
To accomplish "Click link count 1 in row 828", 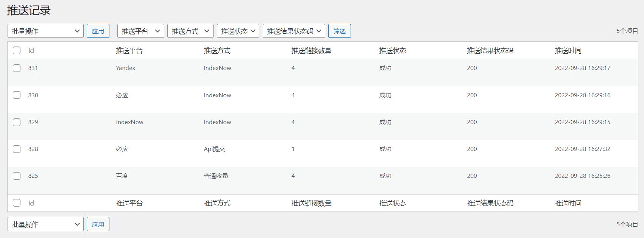I will pyautogui.click(x=293, y=149).
